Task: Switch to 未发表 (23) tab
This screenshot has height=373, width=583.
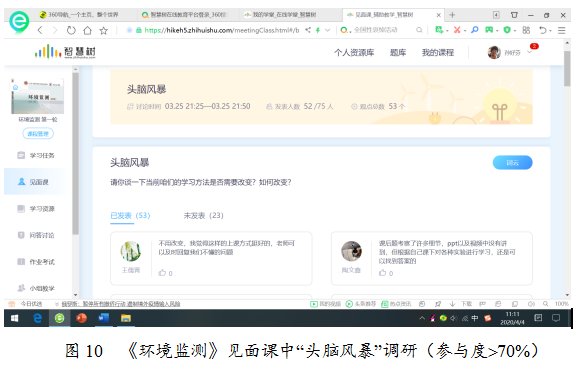Action: pyautogui.click(x=203, y=216)
